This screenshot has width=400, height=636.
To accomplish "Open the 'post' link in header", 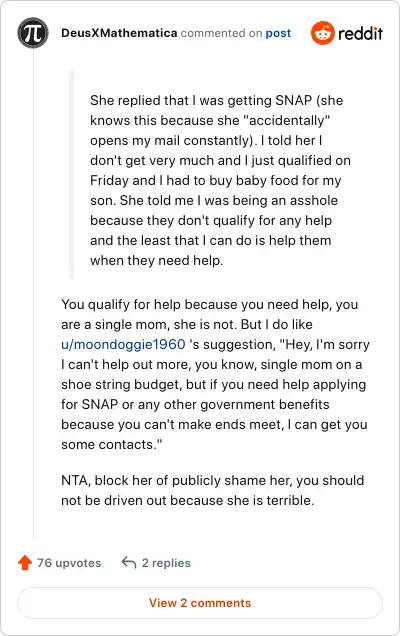I will [x=278, y=33].
